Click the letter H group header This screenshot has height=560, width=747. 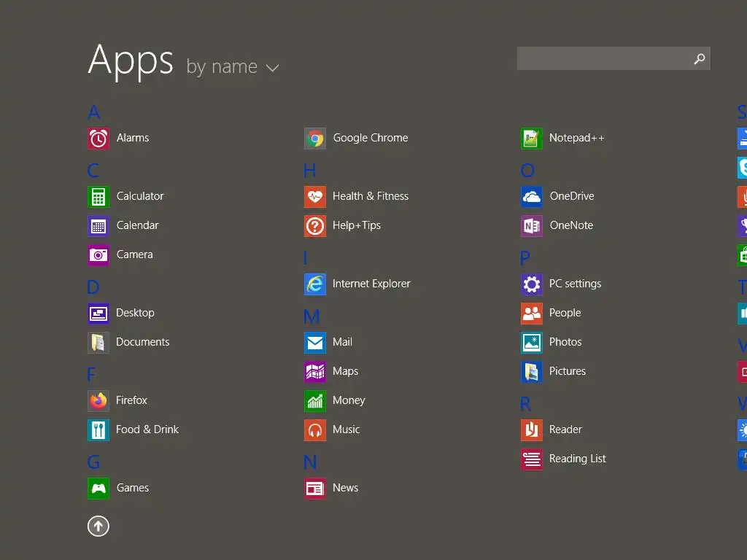click(x=309, y=171)
